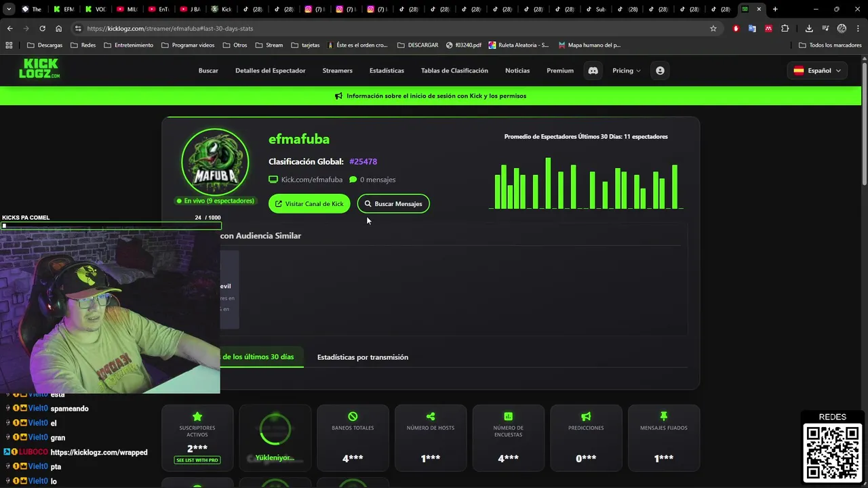868x488 pixels.
Task: Click the average viewers bar chart
Action: (x=586, y=183)
